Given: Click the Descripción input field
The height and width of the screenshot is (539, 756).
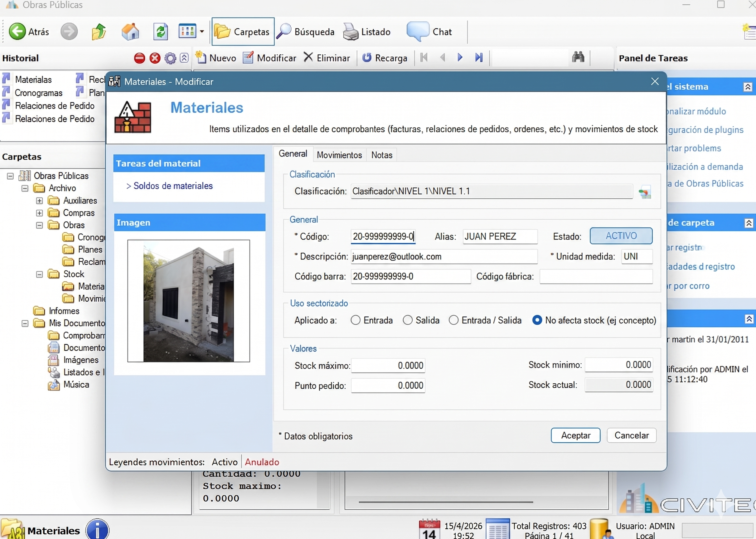Looking at the screenshot, I should [x=444, y=257].
